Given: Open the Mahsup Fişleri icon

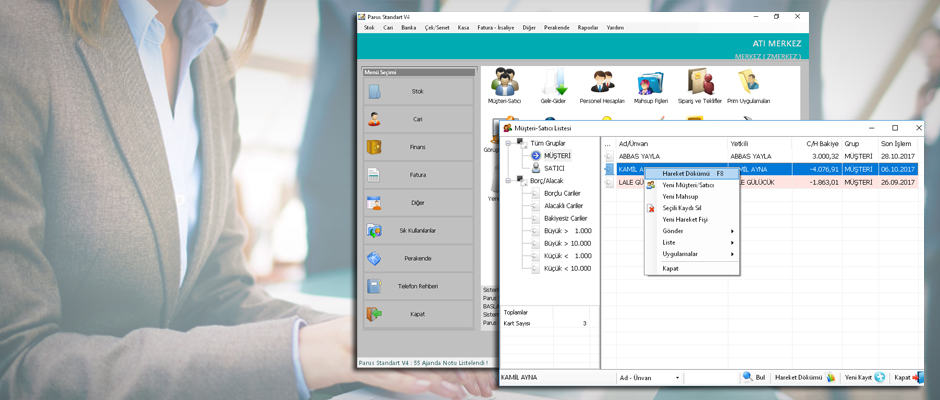Looking at the screenshot, I should click(650, 85).
